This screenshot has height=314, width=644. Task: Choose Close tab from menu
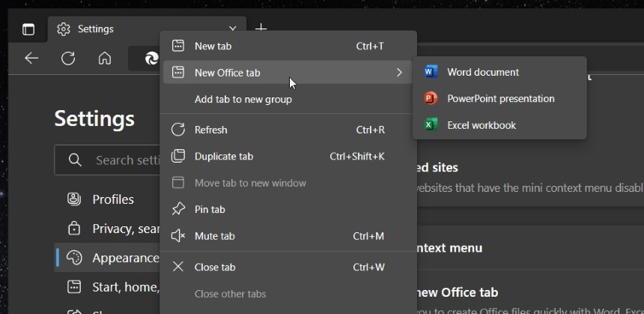click(288, 267)
